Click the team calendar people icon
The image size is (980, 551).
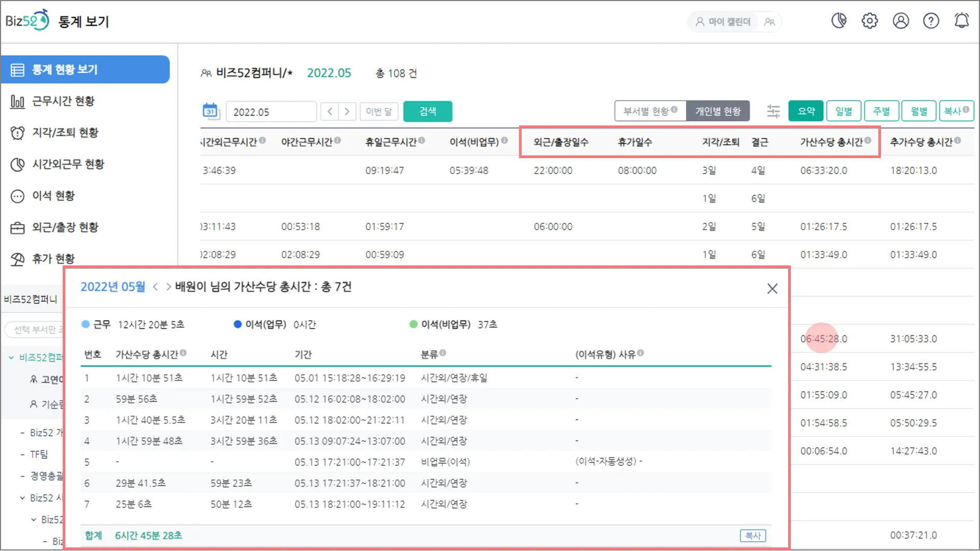pyautogui.click(x=769, y=22)
